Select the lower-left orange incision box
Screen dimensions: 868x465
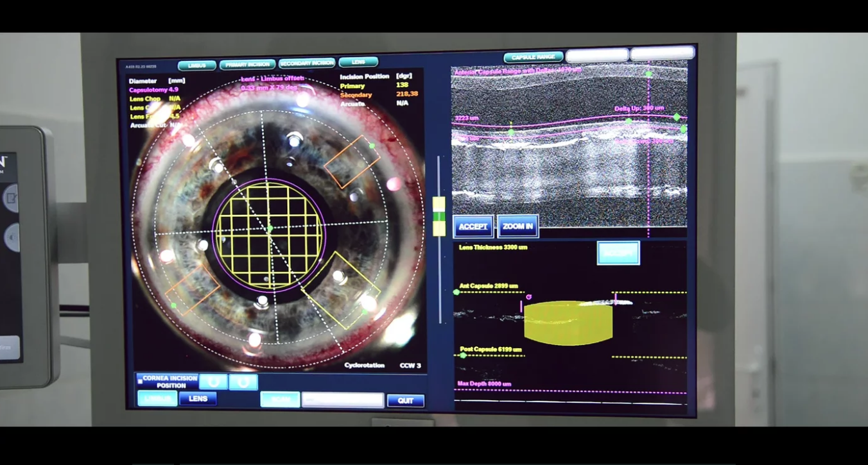pyautogui.click(x=192, y=290)
